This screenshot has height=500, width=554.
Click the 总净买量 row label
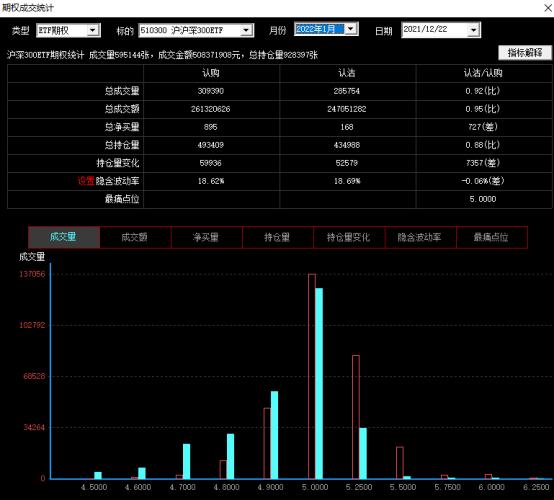(x=122, y=127)
